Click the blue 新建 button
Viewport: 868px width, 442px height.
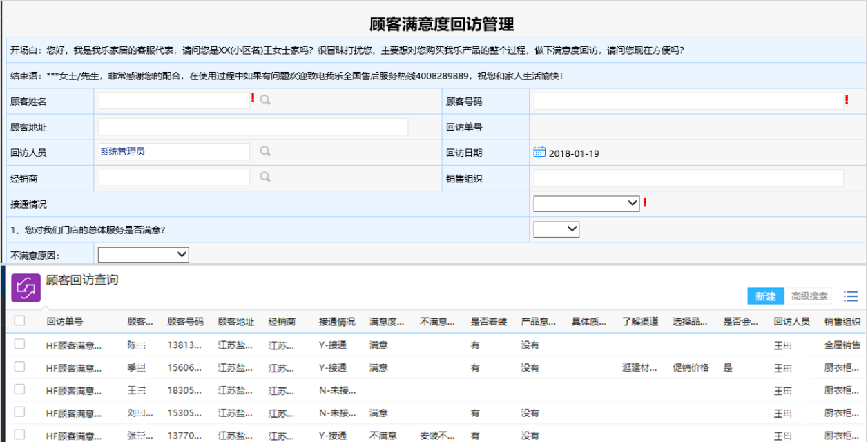(765, 296)
